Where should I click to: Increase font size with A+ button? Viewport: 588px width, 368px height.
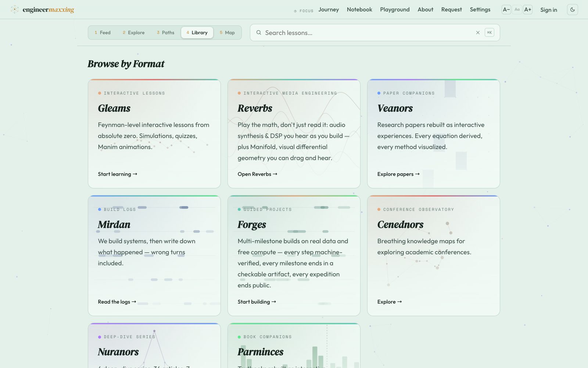coord(528,10)
